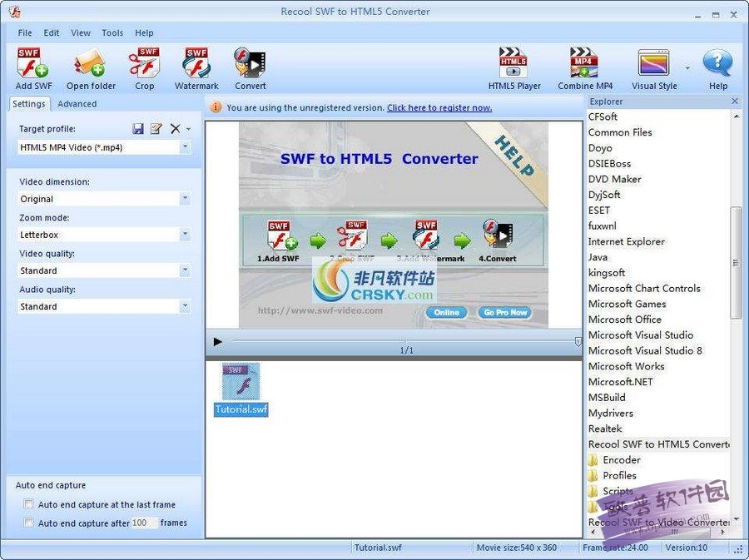Screen dimensions: 749x560
Task: Click the www.swf-video.com link in preview
Action: 320,311
